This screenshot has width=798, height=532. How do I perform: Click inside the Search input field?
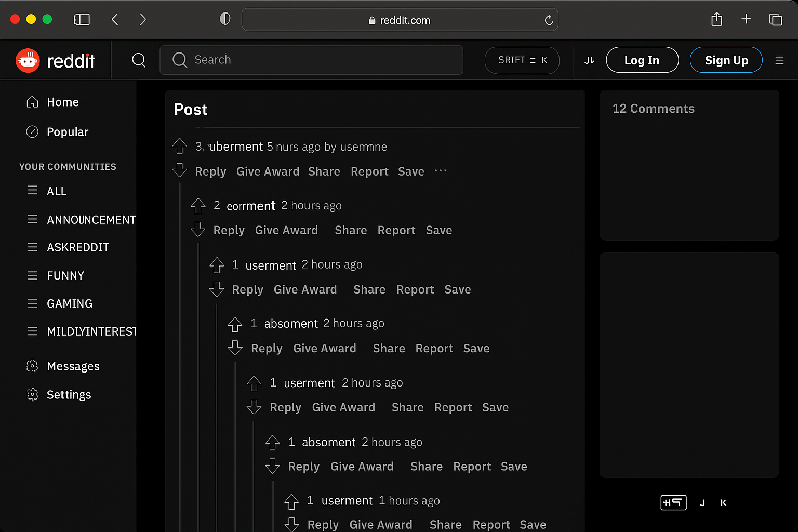312,60
